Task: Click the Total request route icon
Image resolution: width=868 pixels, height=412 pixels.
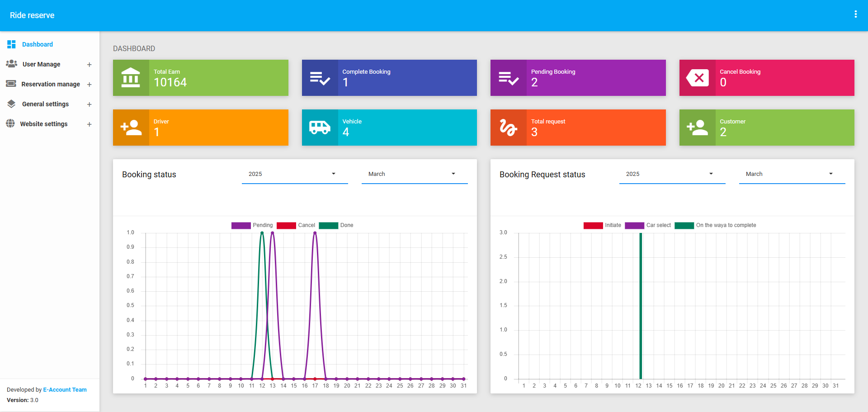Action: [x=508, y=128]
